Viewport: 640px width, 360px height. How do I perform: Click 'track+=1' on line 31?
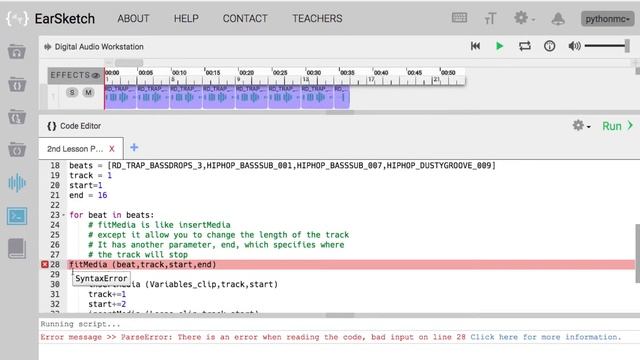coord(107,294)
